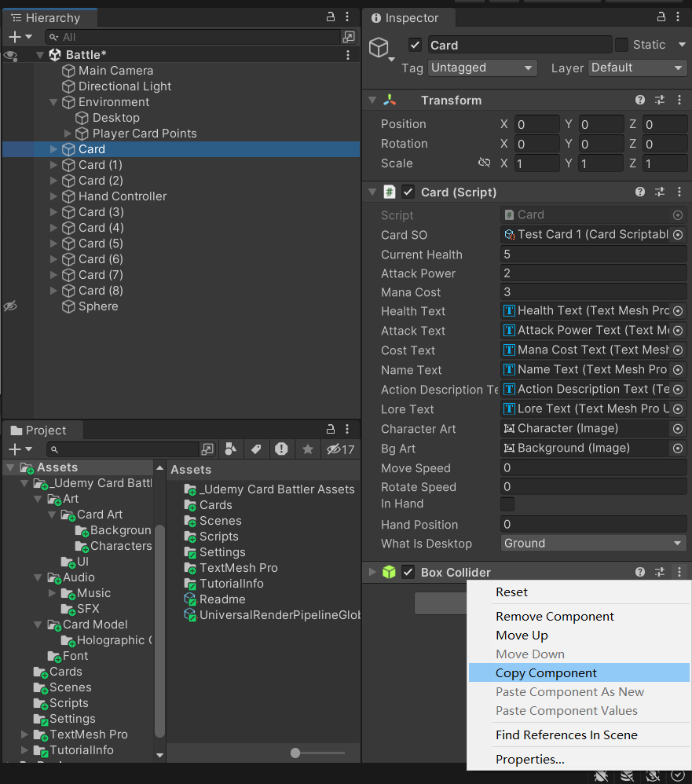The width and height of the screenshot is (692, 784).
Task: Select Hand Controller in the Hierarchy
Action: pyautogui.click(x=123, y=196)
